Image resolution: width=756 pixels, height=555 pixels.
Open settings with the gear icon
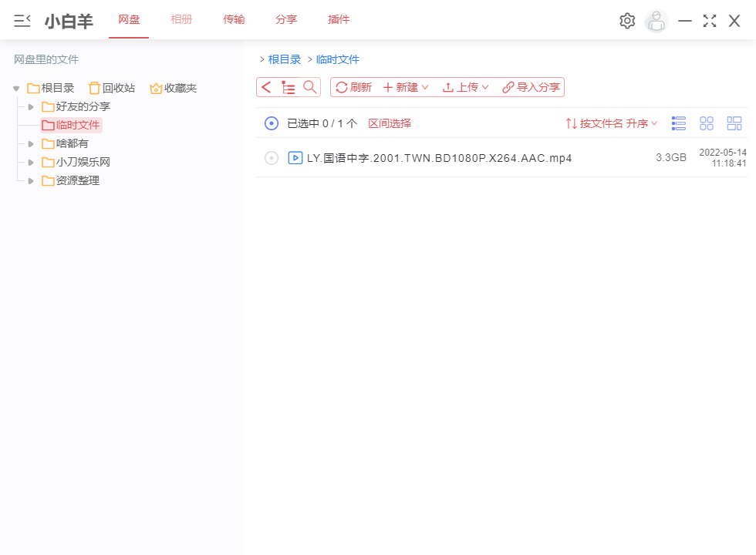tap(626, 20)
